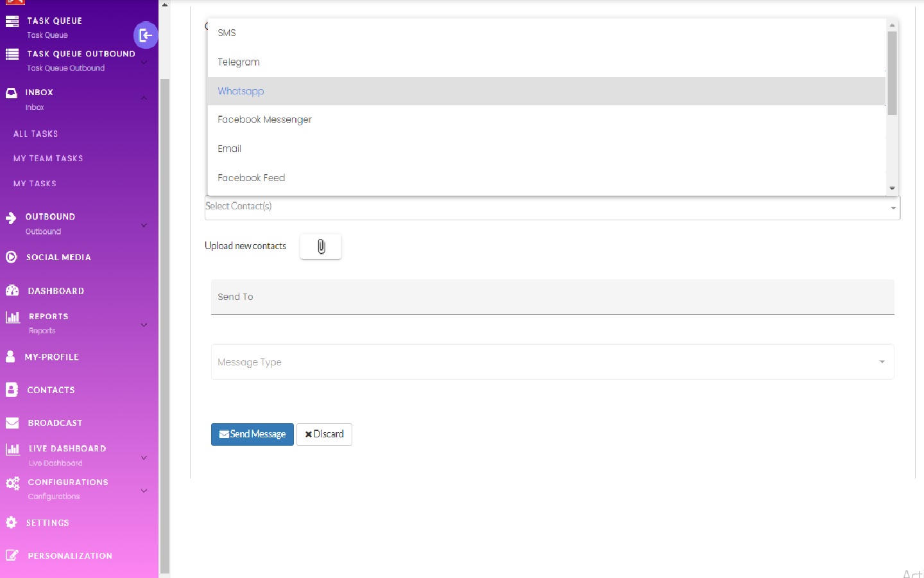Click the channel list scrollbar down arrow
The image size is (924, 578).
point(892,189)
